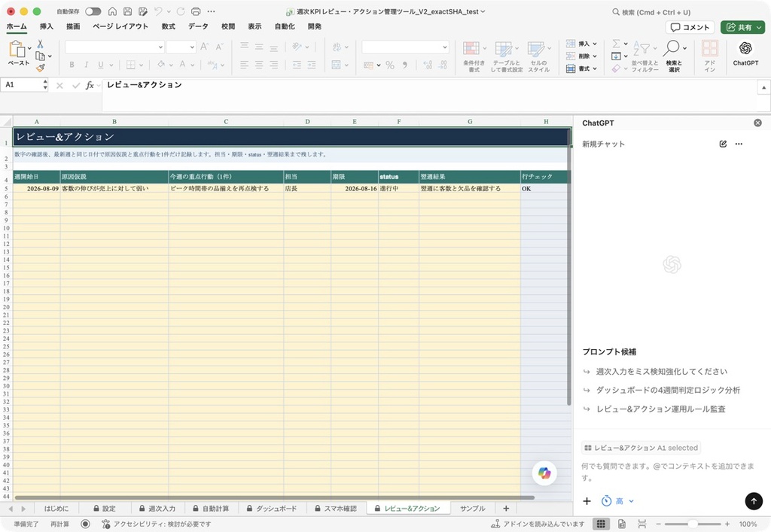This screenshot has height=532, width=771.
Task: Click the Cell Styles icon
Action: coord(535,49)
